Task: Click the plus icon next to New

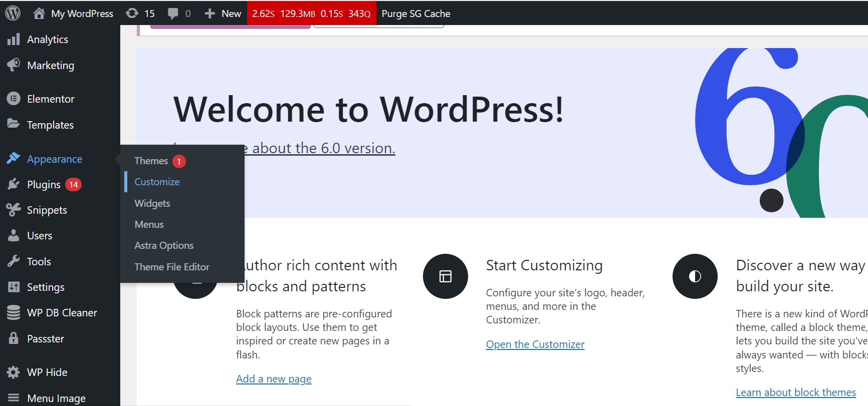Action: (x=209, y=14)
